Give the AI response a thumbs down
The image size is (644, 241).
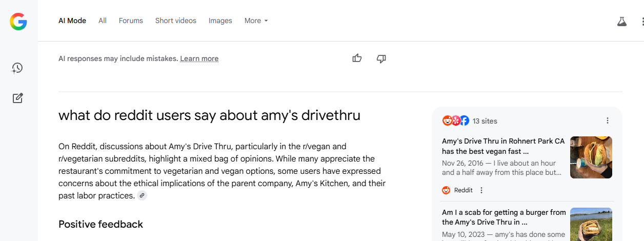pyautogui.click(x=381, y=58)
